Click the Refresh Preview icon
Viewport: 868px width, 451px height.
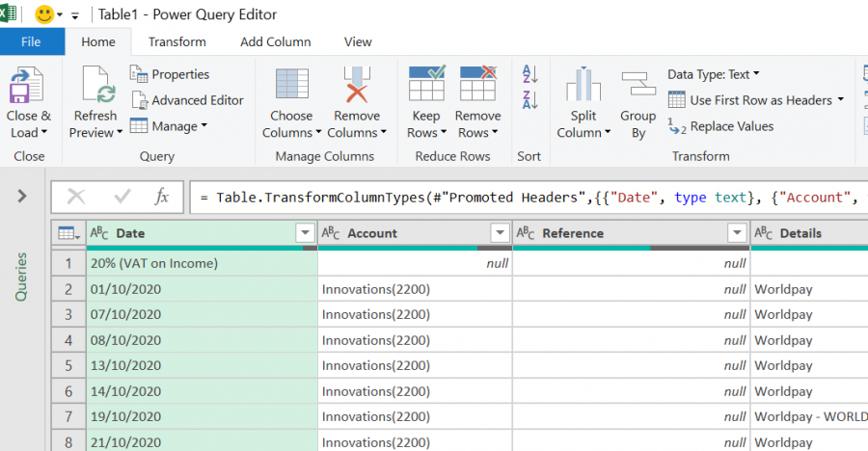[x=98, y=85]
